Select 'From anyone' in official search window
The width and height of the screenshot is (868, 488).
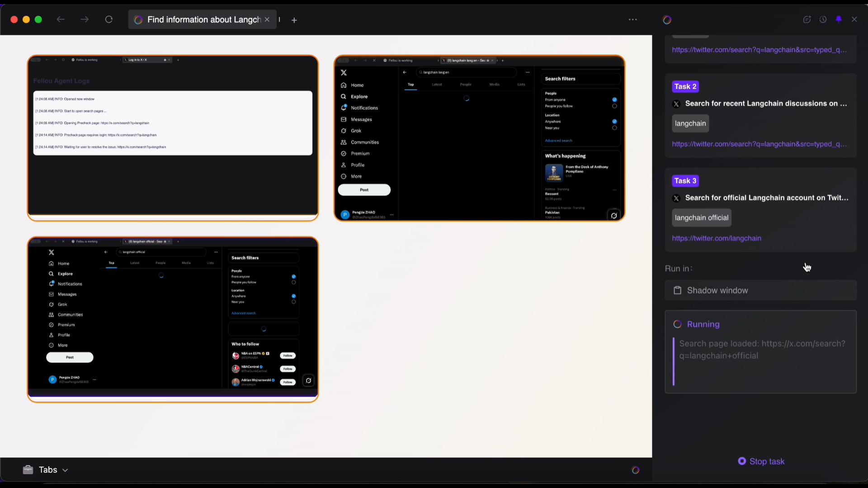(294, 276)
